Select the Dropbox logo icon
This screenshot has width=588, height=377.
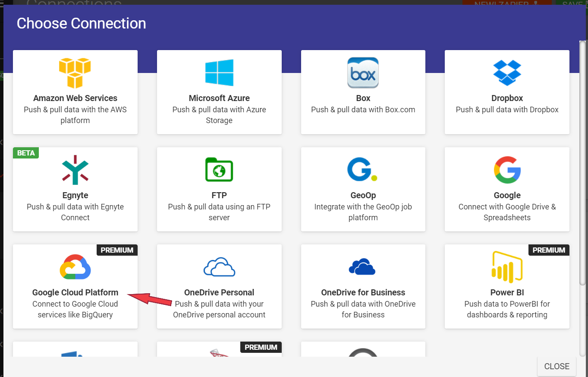click(x=507, y=73)
